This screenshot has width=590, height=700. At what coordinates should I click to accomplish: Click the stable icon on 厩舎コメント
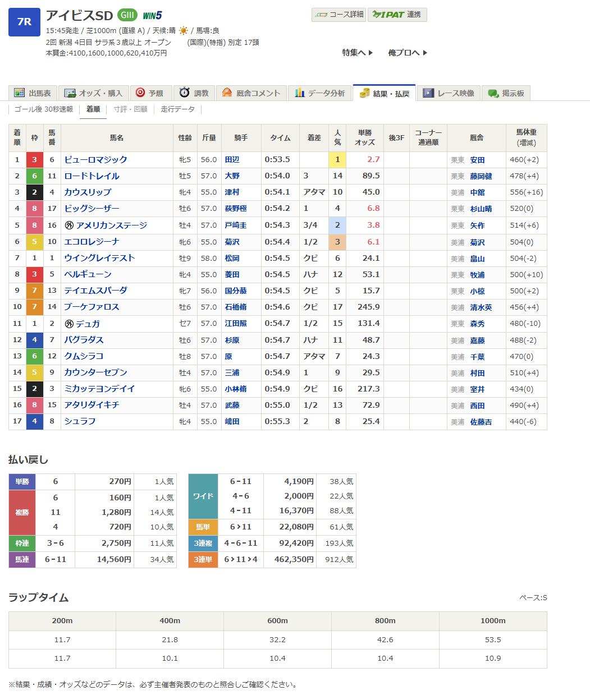click(x=227, y=93)
